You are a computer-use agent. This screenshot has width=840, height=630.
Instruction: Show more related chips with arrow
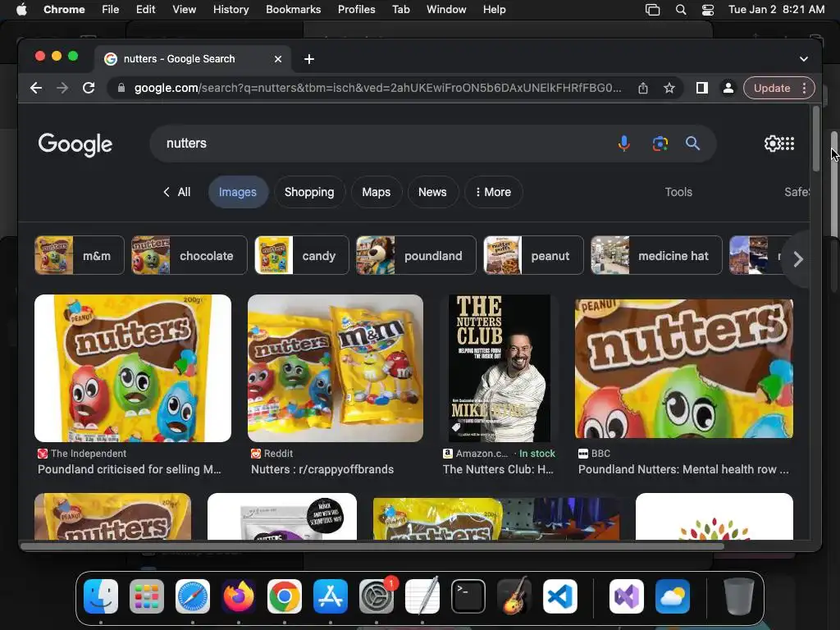point(797,259)
